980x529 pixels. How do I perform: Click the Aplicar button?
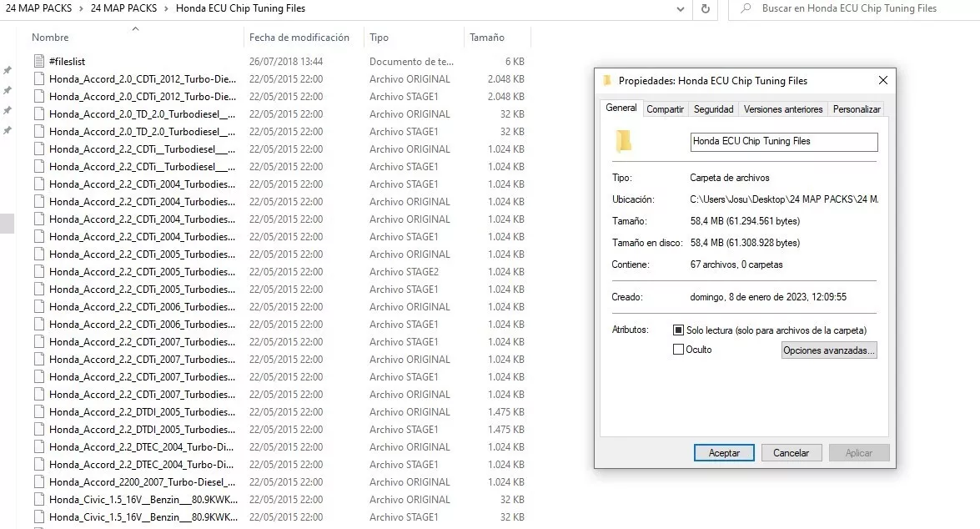(x=859, y=453)
